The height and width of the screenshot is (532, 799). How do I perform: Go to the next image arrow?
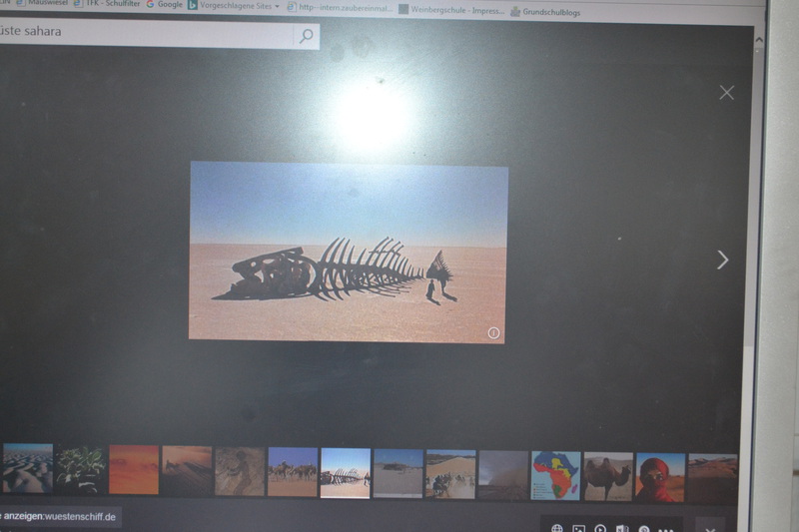pyautogui.click(x=722, y=260)
